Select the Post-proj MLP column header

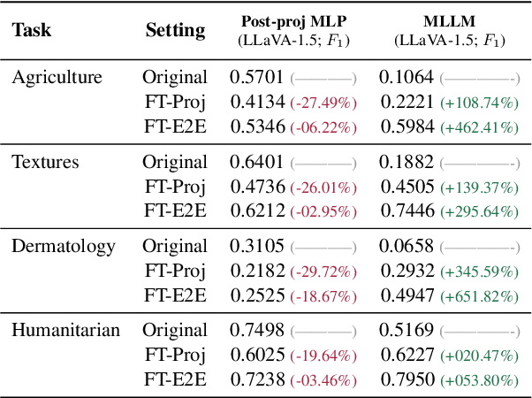pos(293,24)
